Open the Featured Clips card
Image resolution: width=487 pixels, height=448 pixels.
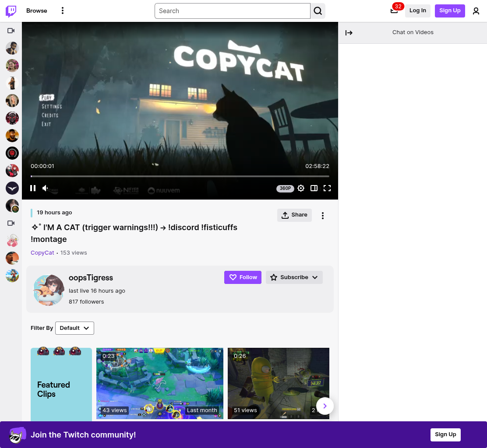pyautogui.click(x=61, y=385)
